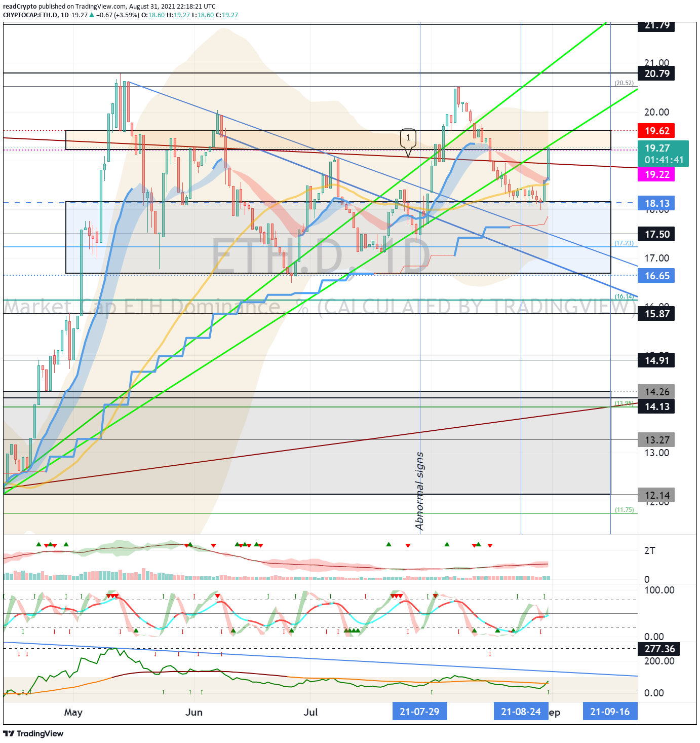Click the blue 18.13 price label
Viewport: 700px width, 743px height.
656,203
